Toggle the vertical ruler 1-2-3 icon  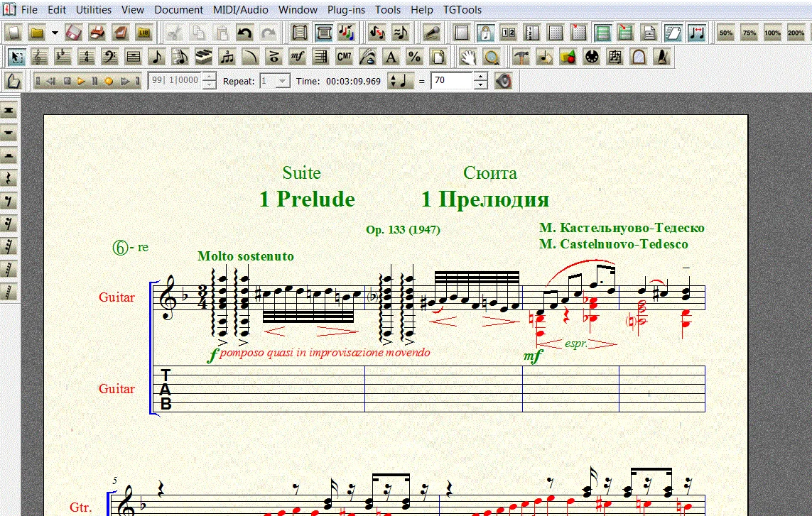(532, 33)
